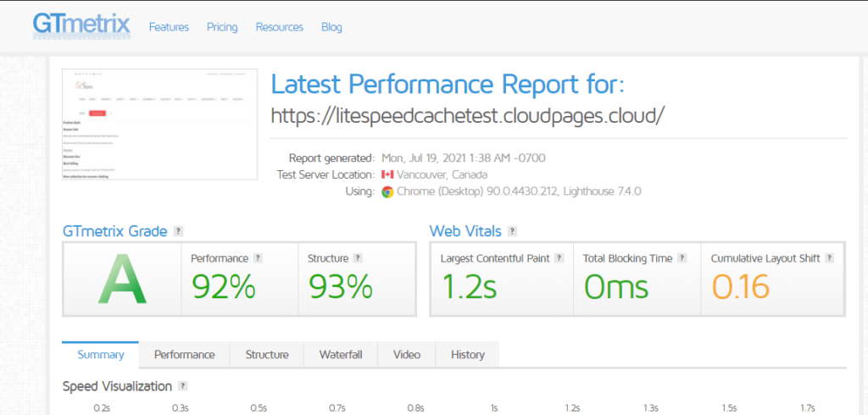Viewport: 868px width, 415px height.
Task: Open the History tab
Action: click(x=468, y=355)
